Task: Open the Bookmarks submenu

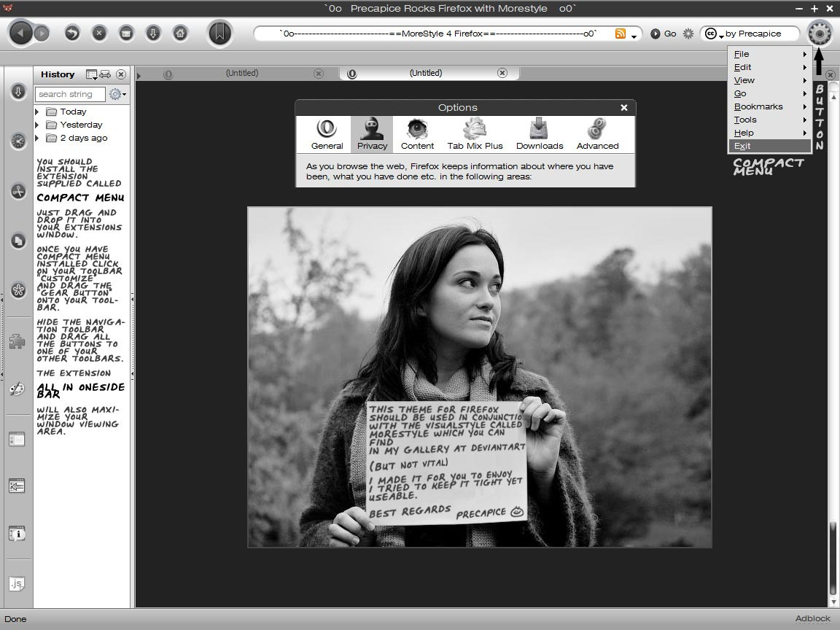Action: click(770, 106)
